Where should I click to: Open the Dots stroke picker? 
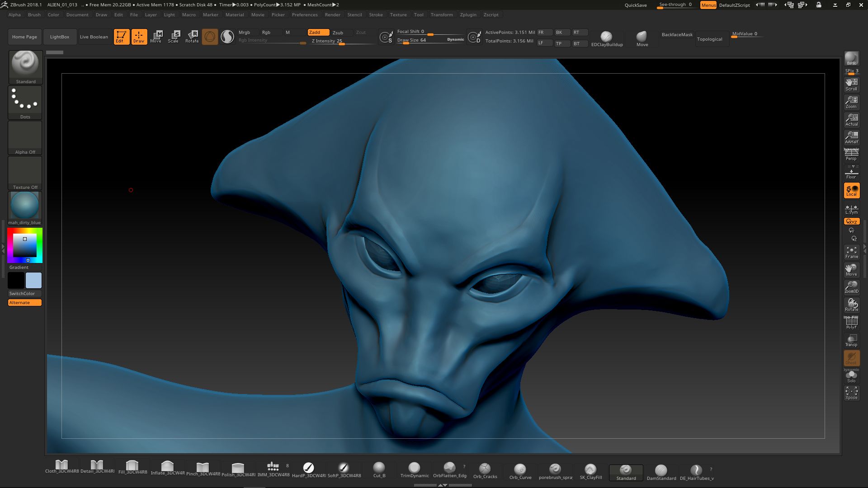(x=25, y=103)
